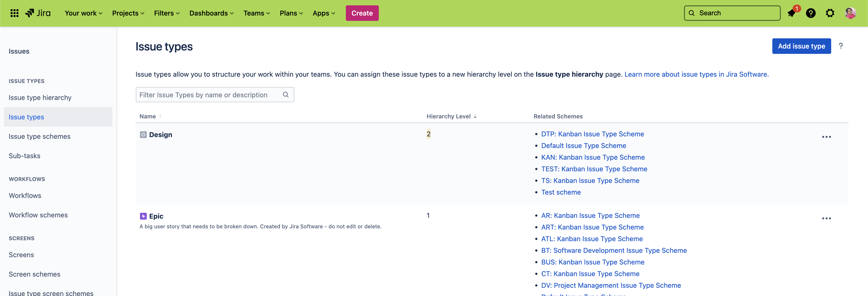Click the Add issue type button
This screenshot has width=868, height=296.
click(802, 46)
